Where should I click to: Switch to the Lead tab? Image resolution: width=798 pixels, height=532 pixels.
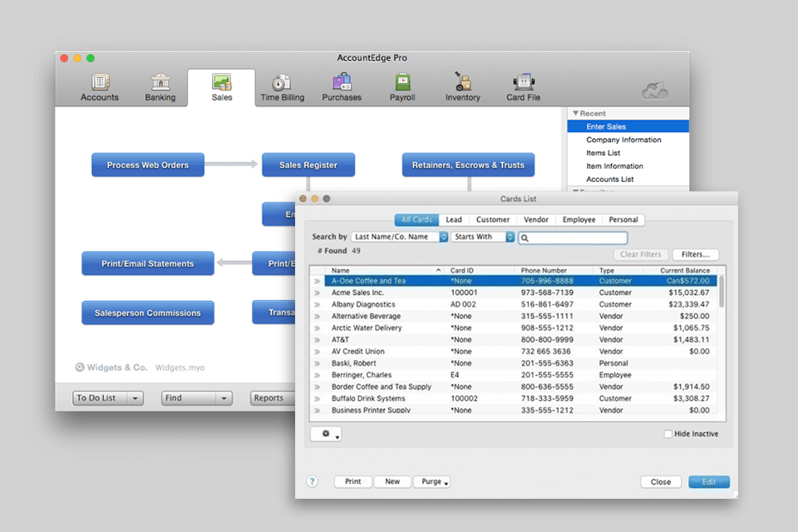[x=454, y=219]
